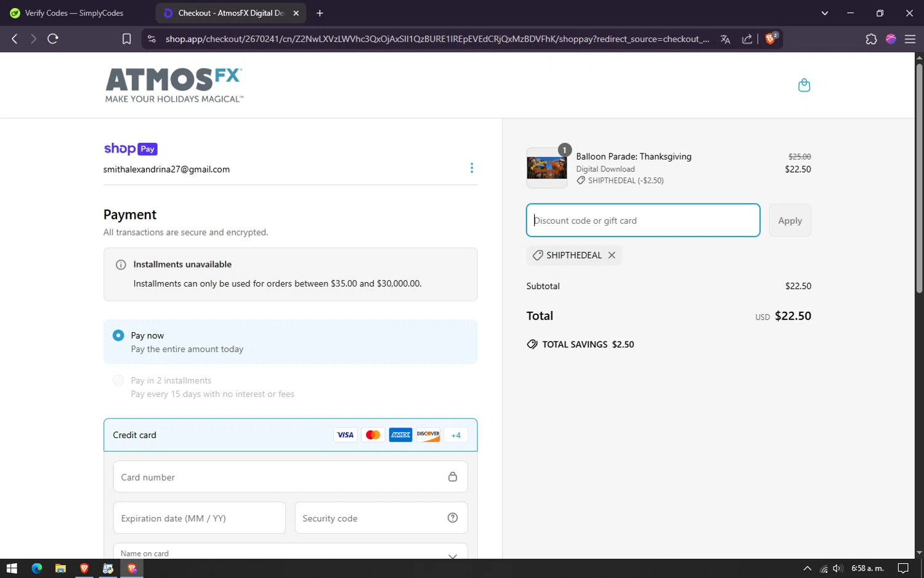Open the shopping bag cart icon
The image size is (924, 578).
(x=804, y=85)
